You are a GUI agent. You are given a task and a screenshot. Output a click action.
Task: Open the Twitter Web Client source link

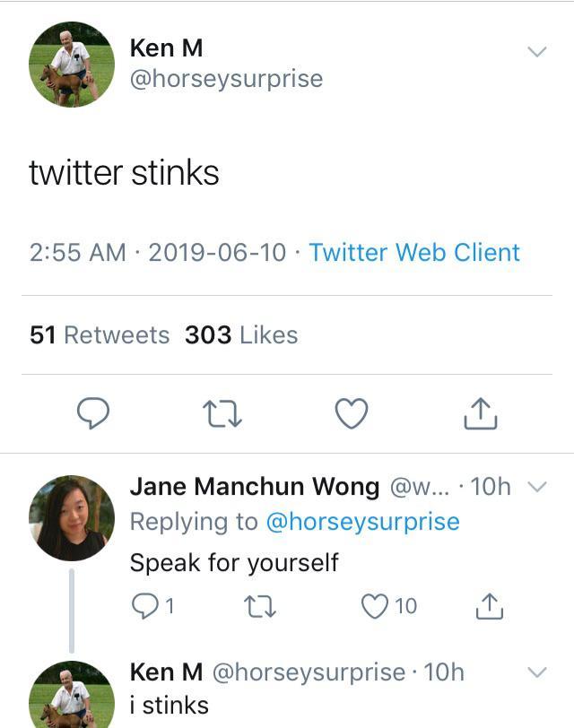click(x=413, y=253)
